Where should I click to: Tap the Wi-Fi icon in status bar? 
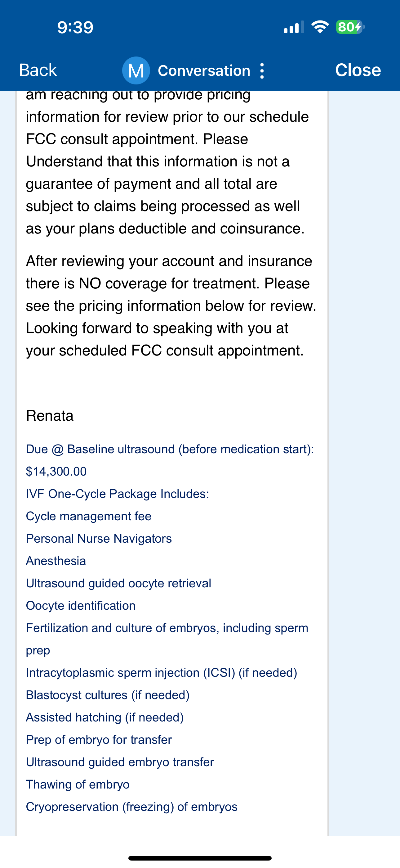click(320, 27)
